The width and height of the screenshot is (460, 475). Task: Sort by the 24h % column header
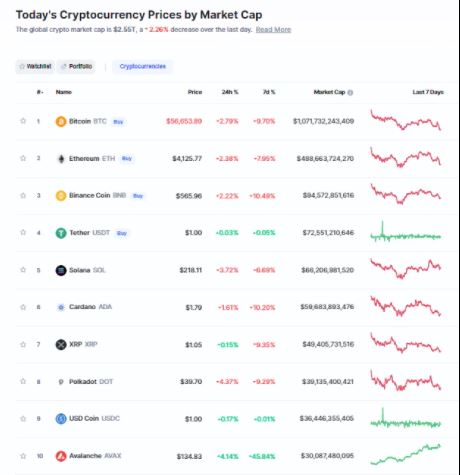[230, 92]
